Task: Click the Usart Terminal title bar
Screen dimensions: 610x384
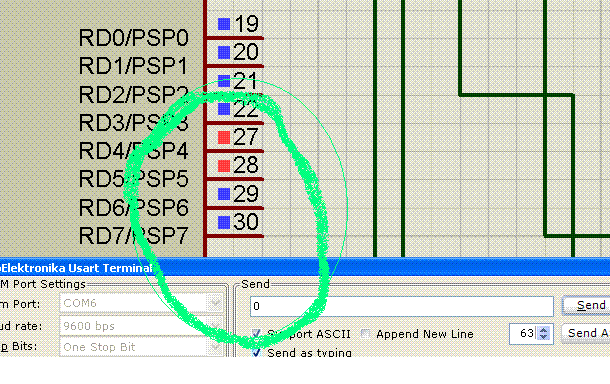Action: [305, 268]
